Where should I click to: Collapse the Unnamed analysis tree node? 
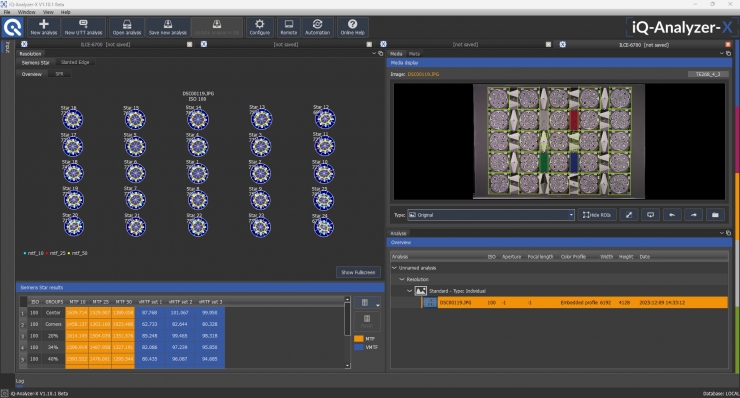point(395,268)
